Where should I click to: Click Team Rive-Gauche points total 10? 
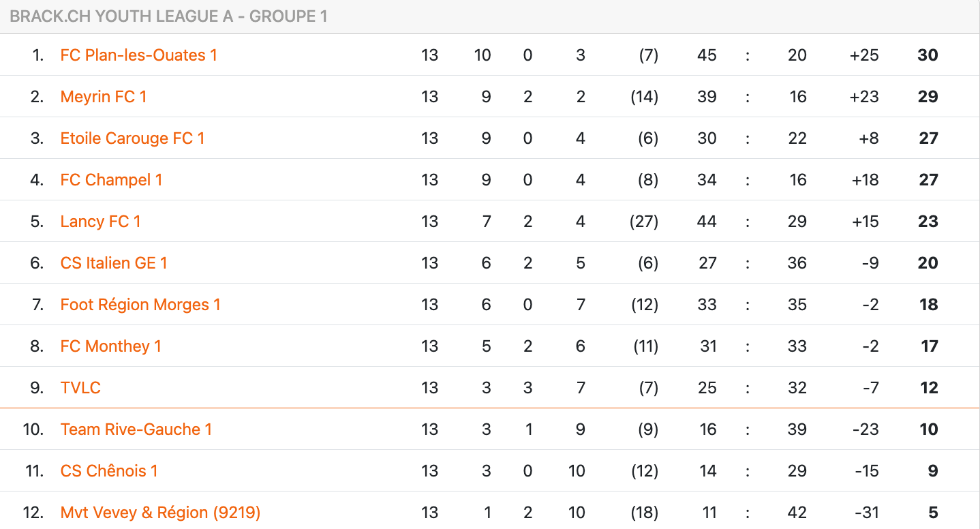pyautogui.click(x=928, y=429)
